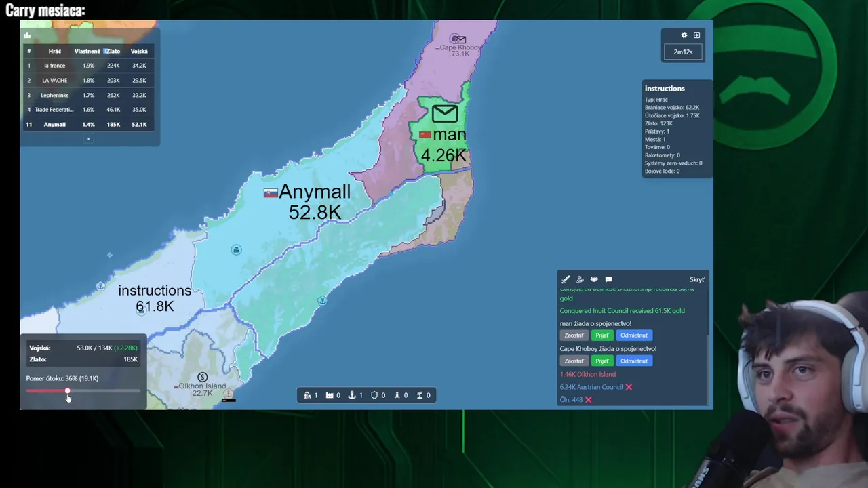The height and width of the screenshot is (488, 868).
Task: Toggle the leaderboard bar chart icon
Action: (27, 35)
